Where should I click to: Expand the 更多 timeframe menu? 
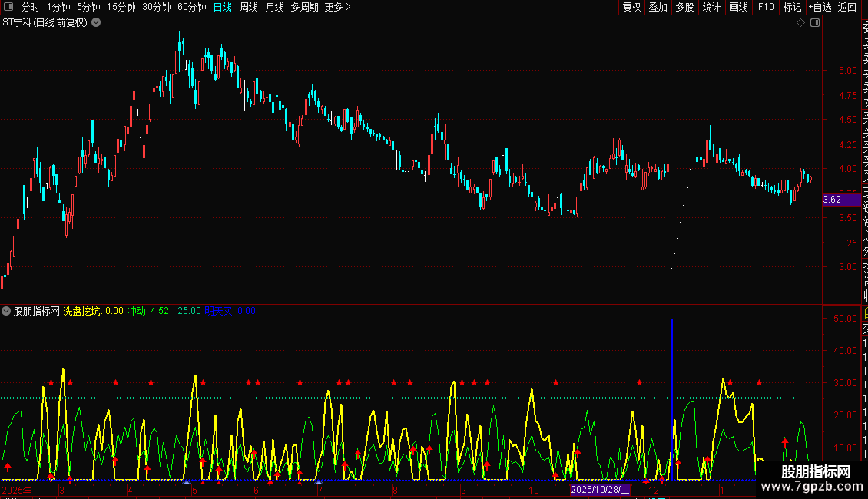[337, 7]
